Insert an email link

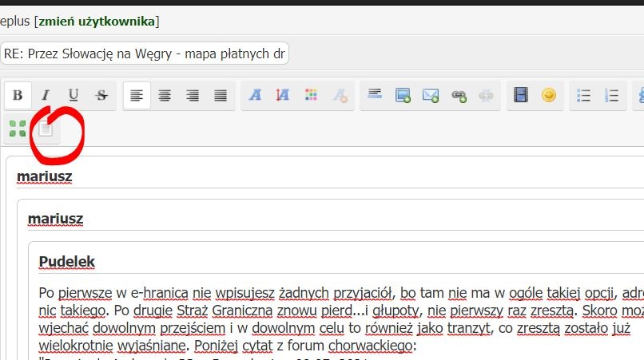(431, 95)
